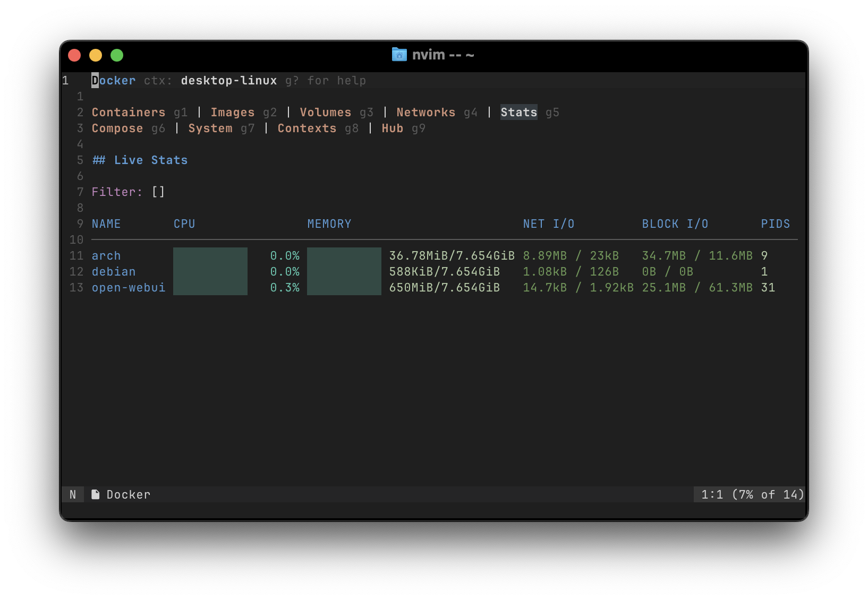Click the open-webui CPU usage bar
Viewport: 868px width, 600px height.
click(210, 287)
